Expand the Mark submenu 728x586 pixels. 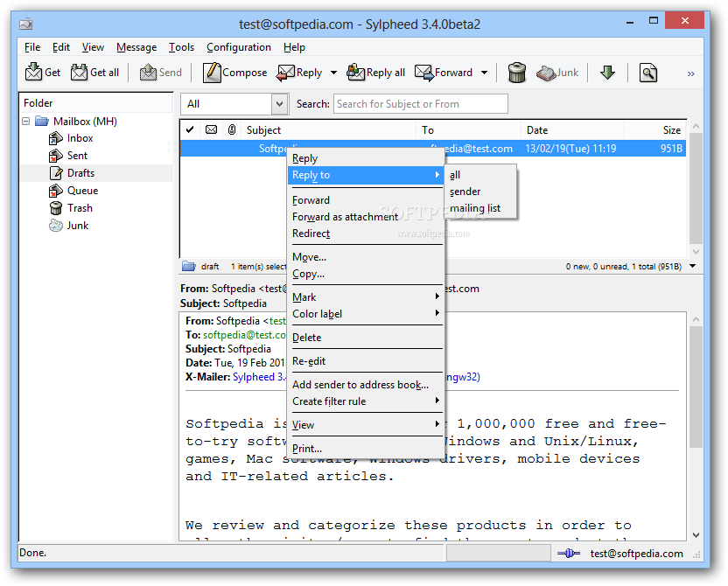tap(366, 297)
